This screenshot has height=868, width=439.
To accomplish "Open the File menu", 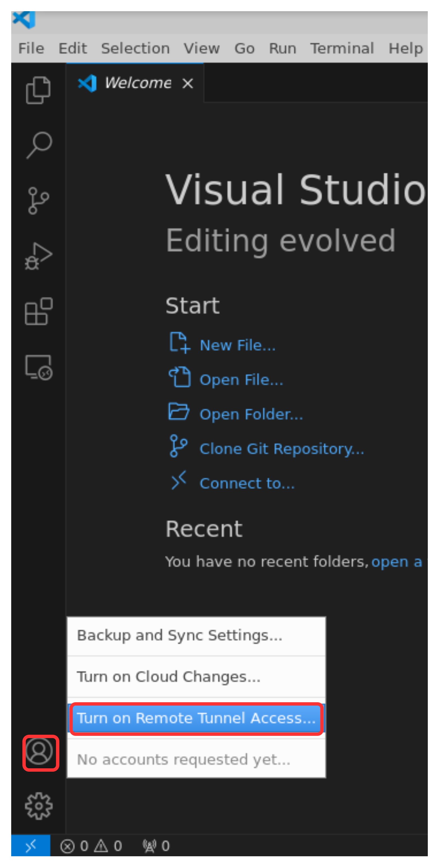I will (31, 48).
